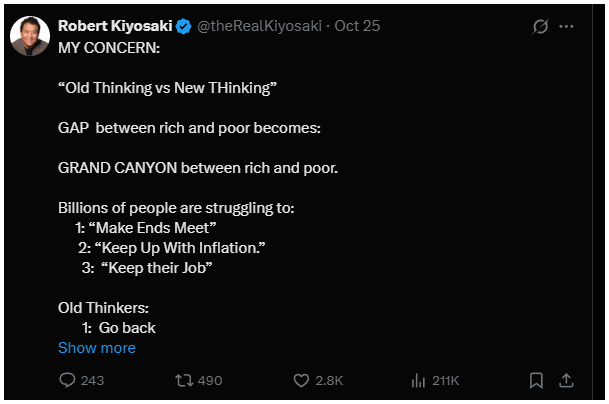Image resolution: width=609 pixels, height=404 pixels.
Task: Open the view analytics bar chart icon
Action: 419,380
